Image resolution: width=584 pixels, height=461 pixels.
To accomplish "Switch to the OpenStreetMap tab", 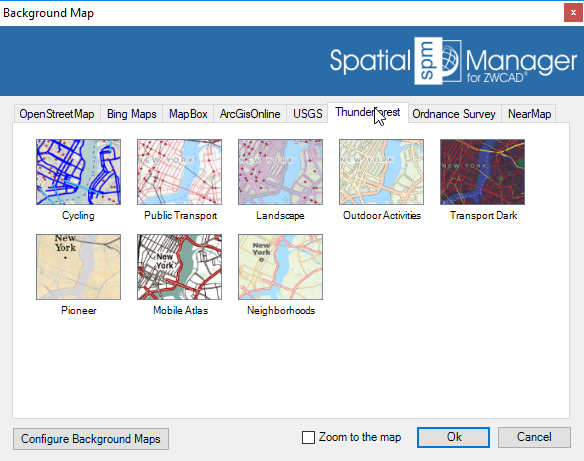I will (57, 114).
